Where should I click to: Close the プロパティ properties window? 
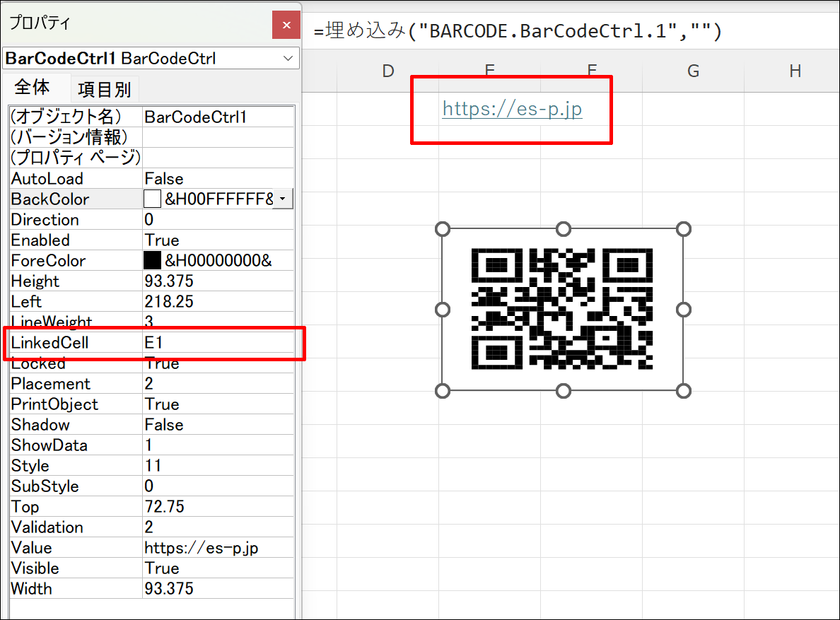(286, 25)
